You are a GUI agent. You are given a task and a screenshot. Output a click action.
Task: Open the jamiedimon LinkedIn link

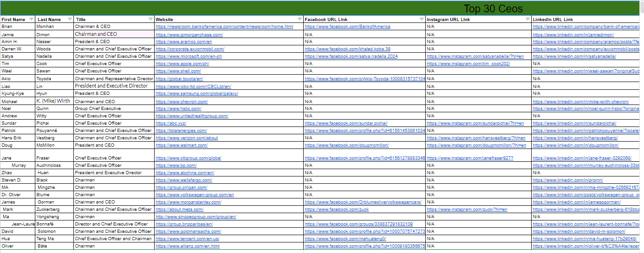(573, 34)
